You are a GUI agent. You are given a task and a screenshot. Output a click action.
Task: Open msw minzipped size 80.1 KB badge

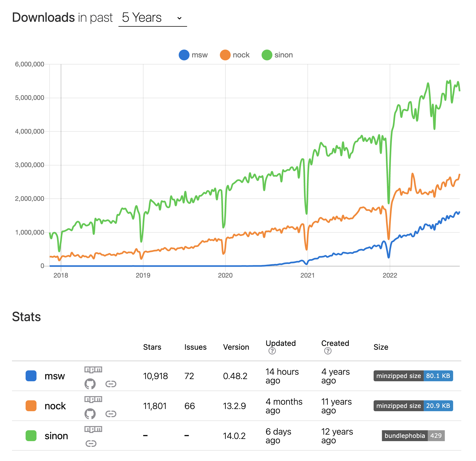click(413, 376)
